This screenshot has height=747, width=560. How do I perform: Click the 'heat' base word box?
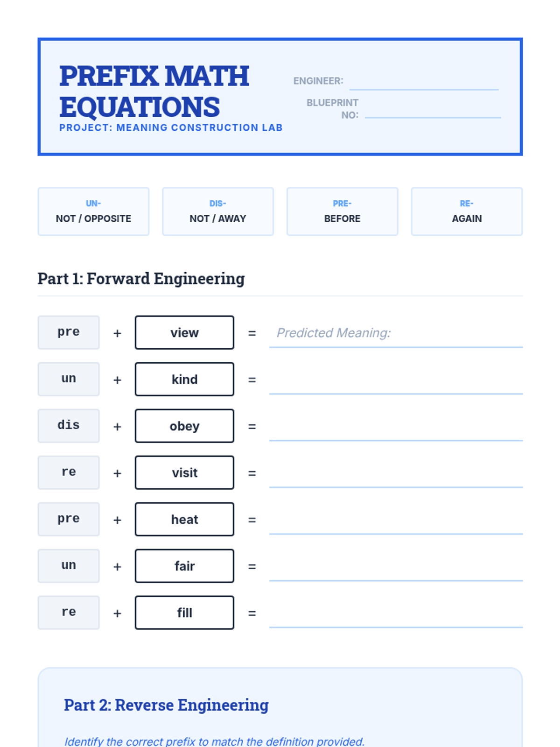[x=184, y=519]
